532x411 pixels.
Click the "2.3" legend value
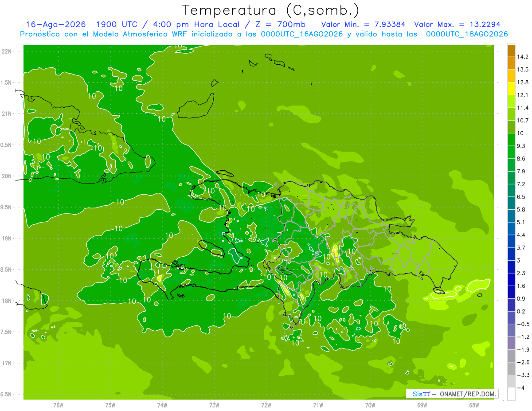pos(521,273)
